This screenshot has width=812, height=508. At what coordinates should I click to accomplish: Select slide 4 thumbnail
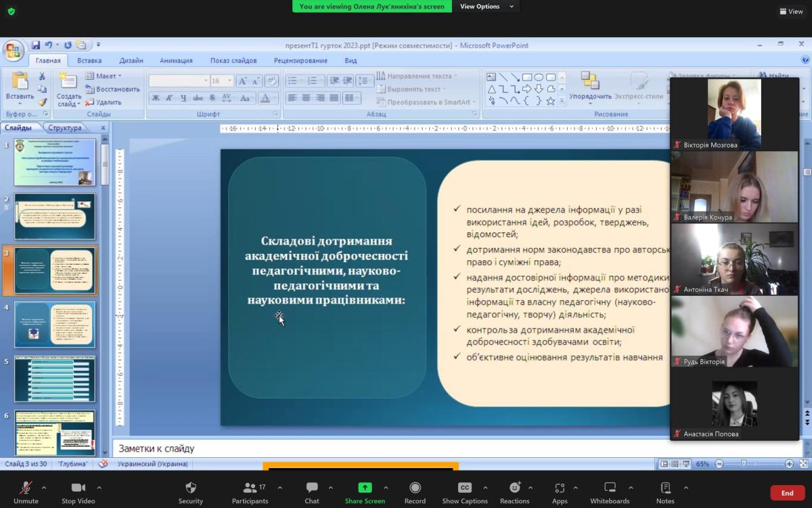point(55,324)
